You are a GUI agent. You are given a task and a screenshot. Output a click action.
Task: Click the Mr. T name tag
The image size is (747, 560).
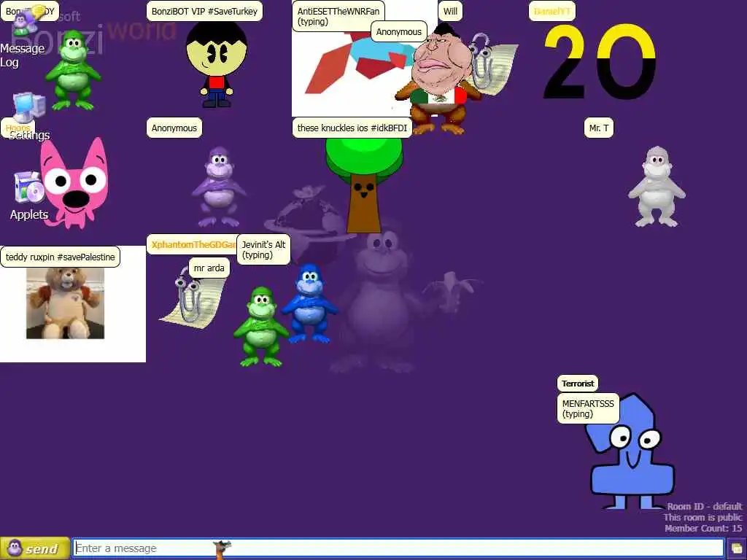(598, 128)
